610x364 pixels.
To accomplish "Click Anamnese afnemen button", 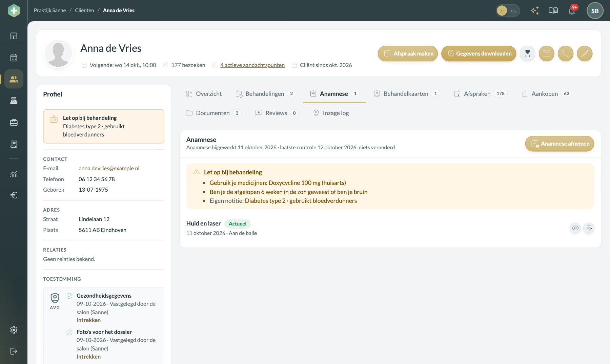I will tap(560, 144).
